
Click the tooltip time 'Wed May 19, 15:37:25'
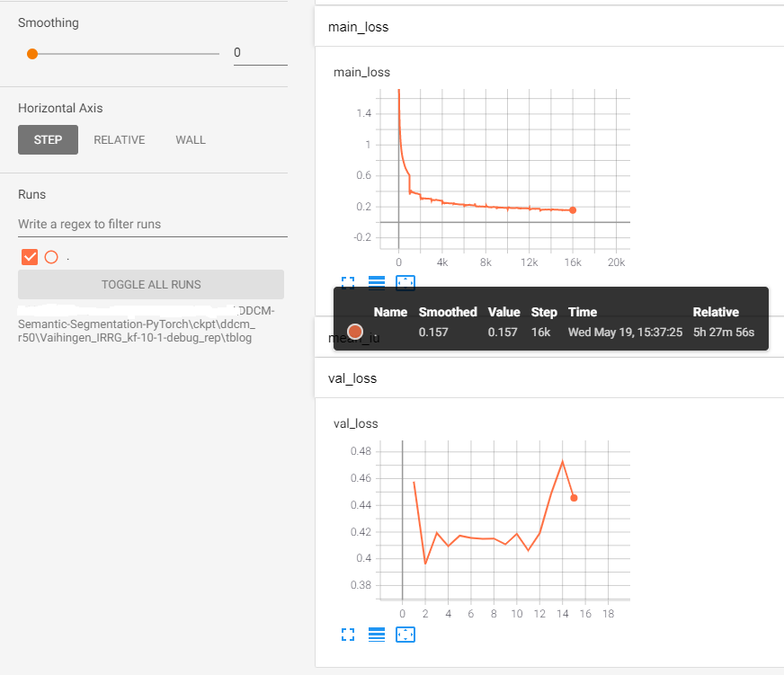pos(625,332)
